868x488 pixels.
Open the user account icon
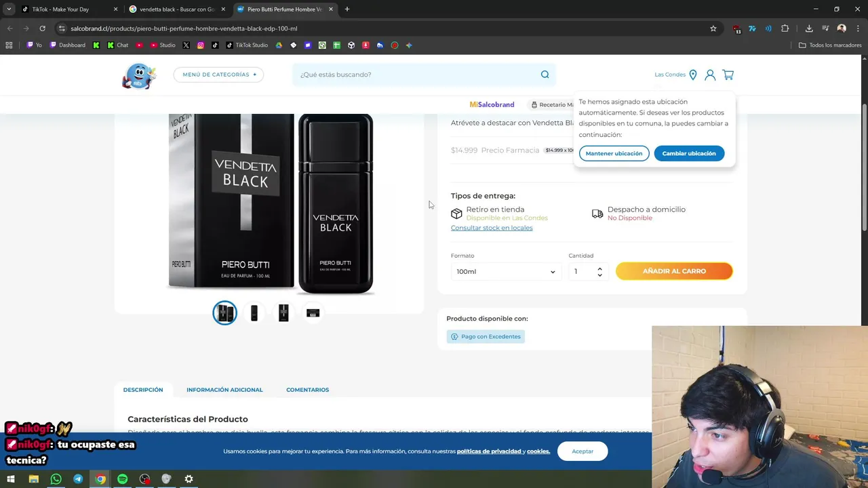coord(710,75)
